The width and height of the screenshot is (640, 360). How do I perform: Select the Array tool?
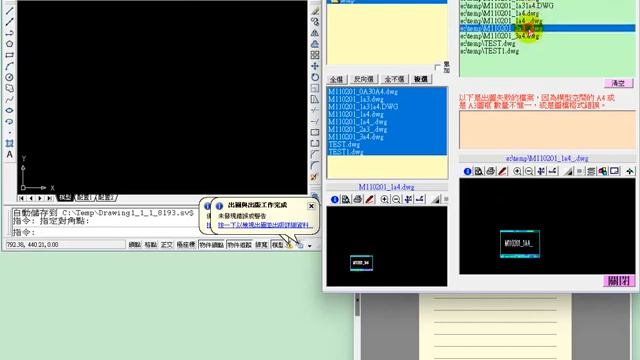[x=315, y=55]
